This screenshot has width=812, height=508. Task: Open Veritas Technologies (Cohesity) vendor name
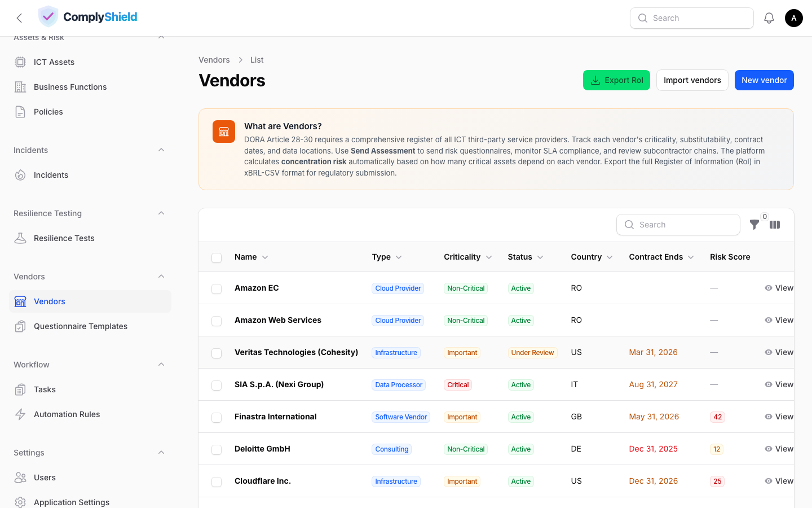click(297, 352)
